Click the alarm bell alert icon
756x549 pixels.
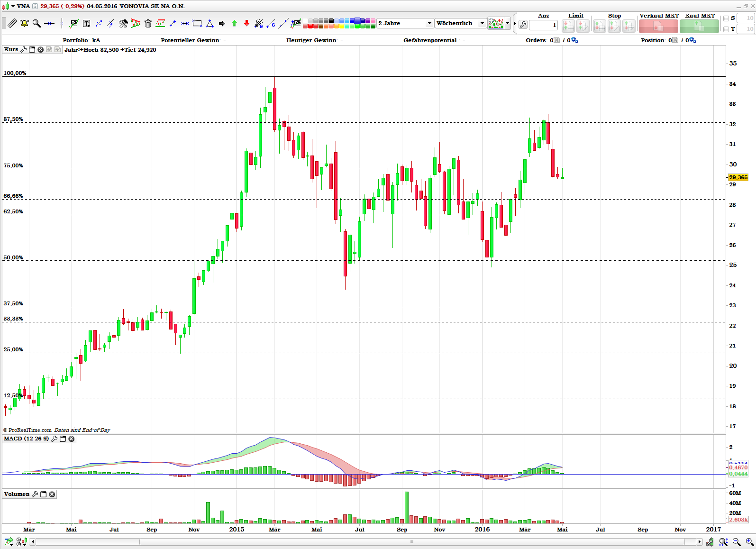click(24, 23)
